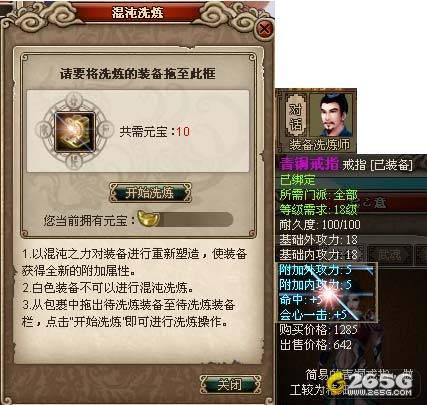Click the 关闭 button
Viewport: 427px width, 405px height.
coord(229,384)
